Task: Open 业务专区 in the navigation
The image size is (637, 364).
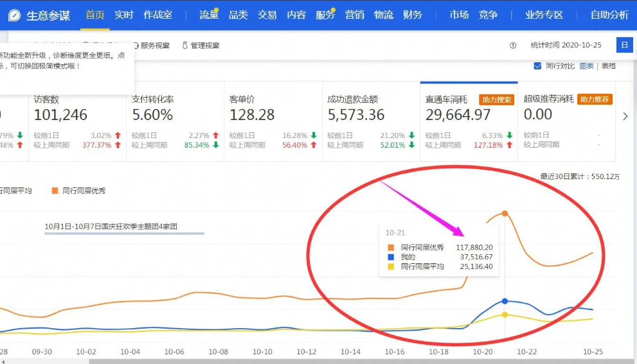Action: [544, 15]
